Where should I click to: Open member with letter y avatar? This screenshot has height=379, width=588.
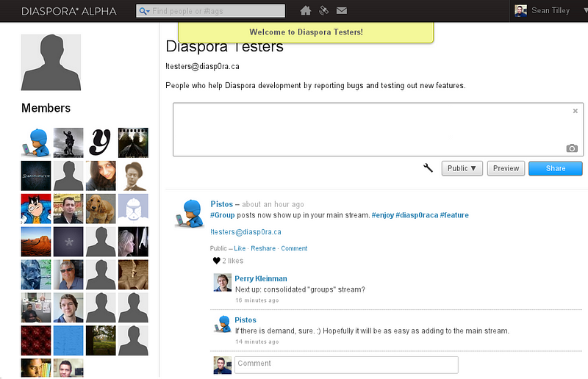point(101,142)
